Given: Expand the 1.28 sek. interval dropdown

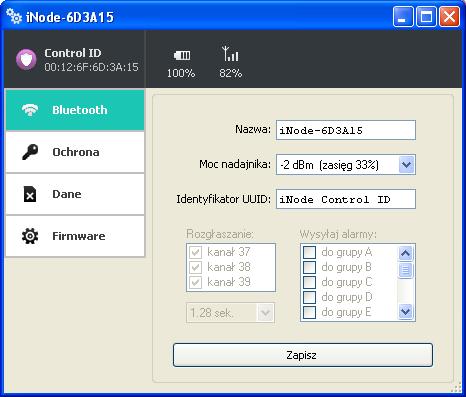Looking at the screenshot, I should [x=230, y=313].
